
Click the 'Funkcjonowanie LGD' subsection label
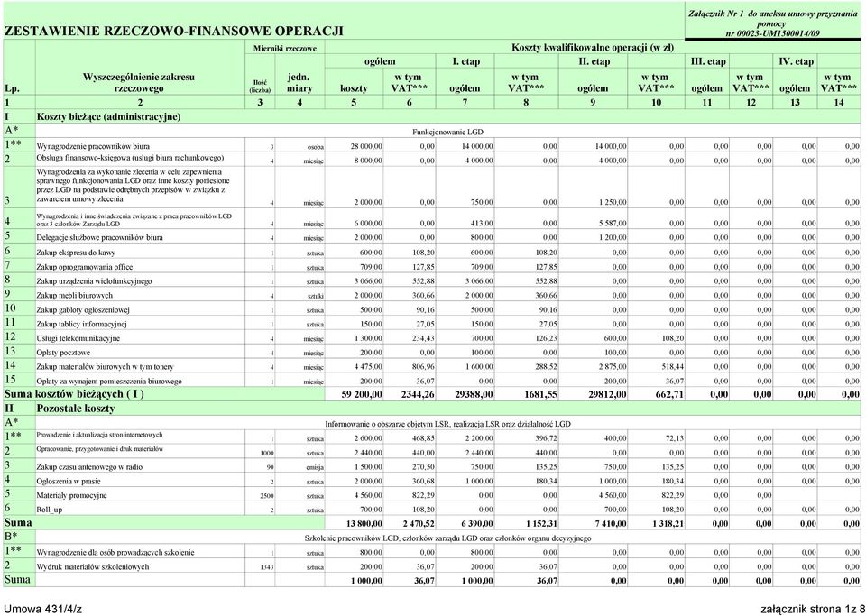pos(447,132)
